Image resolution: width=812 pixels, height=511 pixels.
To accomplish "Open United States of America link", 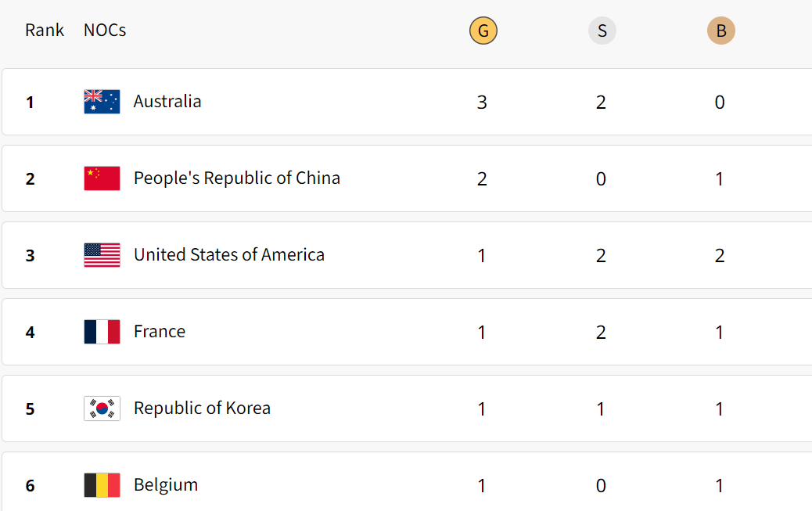I will tap(229, 254).
